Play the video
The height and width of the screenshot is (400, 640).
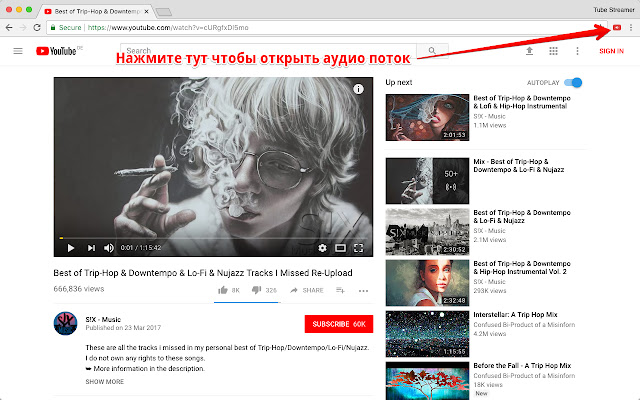point(71,248)
